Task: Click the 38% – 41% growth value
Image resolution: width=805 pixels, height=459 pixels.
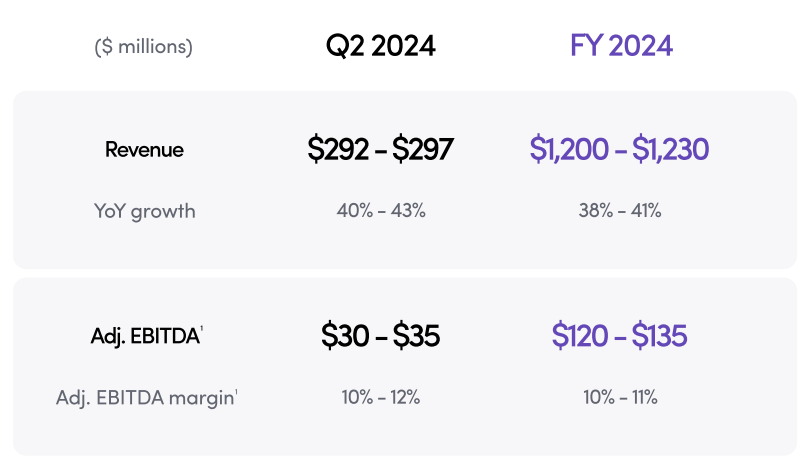Action: [x=619, y=211]
